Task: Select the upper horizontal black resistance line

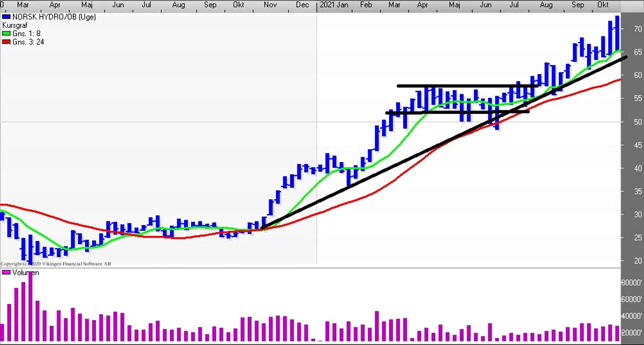Action: point(465,86)
